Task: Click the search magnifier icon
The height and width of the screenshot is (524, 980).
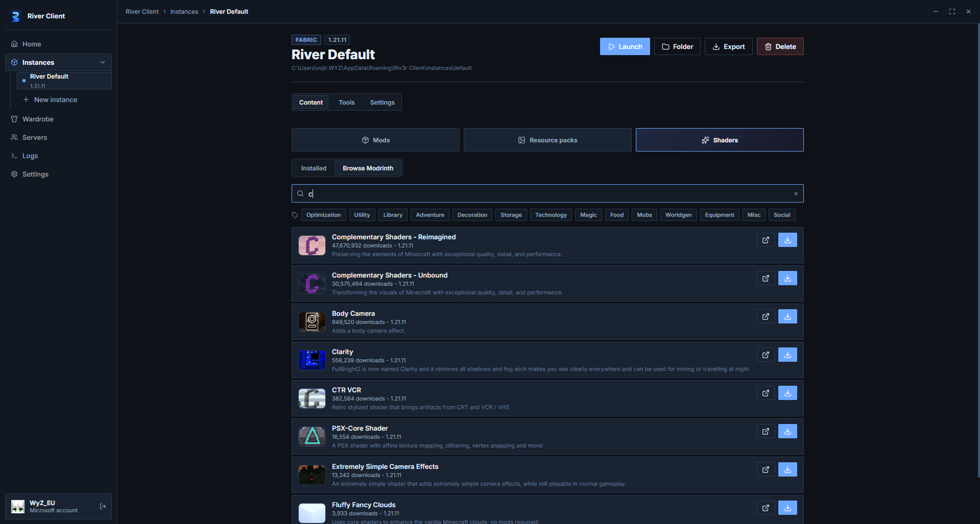Action: 300,193
